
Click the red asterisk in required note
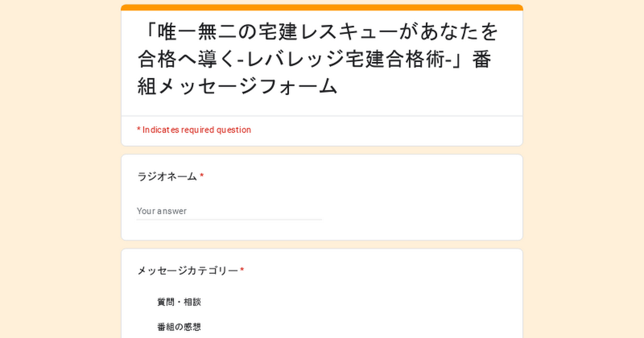pyautogui.click(x=138, y=130)
